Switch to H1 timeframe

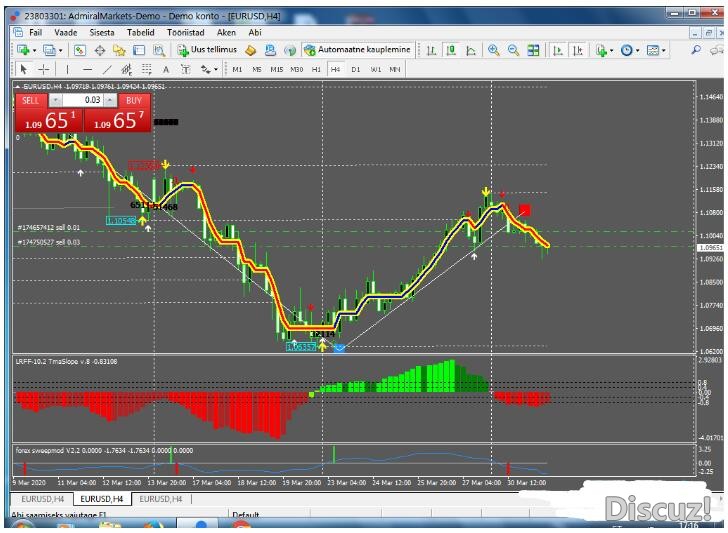pos(316,70)
